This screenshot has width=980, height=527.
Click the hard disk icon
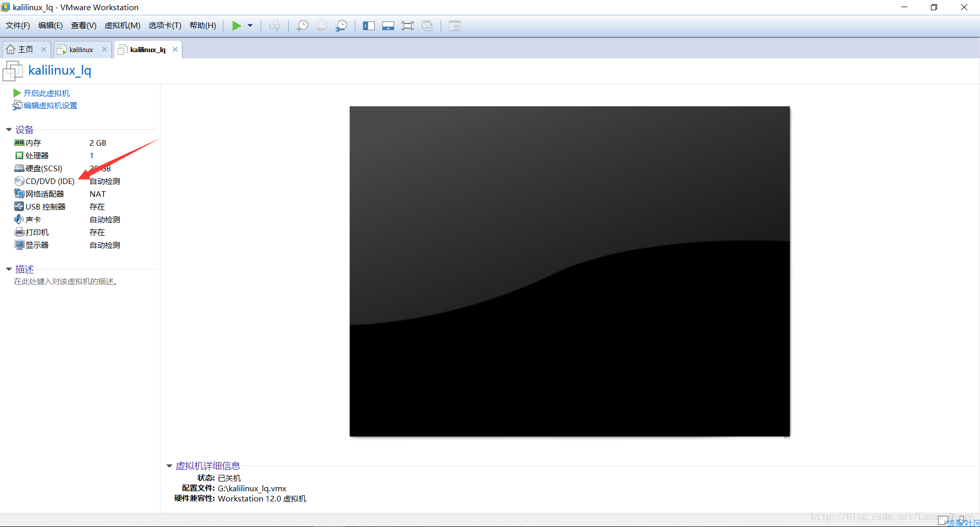click(19, 168)
